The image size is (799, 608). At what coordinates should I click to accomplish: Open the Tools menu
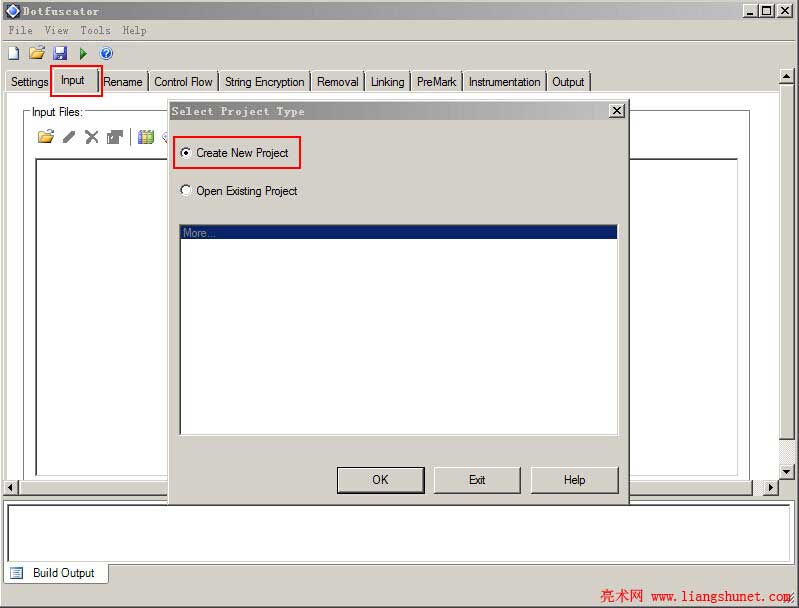(95, 30)
